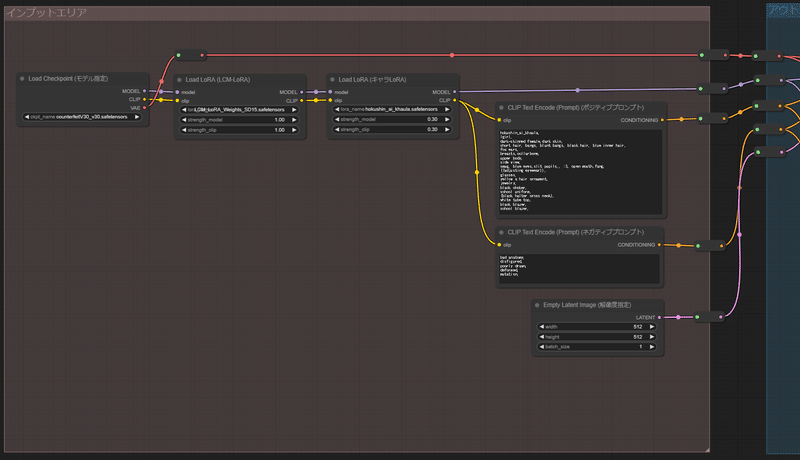Click the clip input slot of LCM-LoRA node
Screen dimensions: 800x460
(x=177, y=100)
